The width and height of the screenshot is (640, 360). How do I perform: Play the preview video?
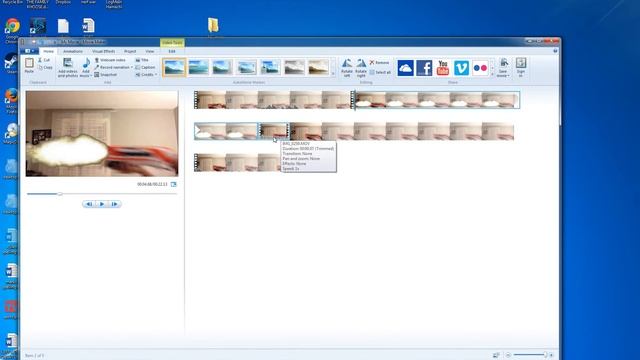[x=102, y=204]
